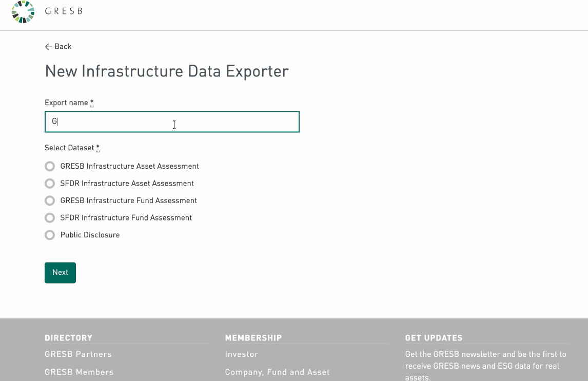This screenshot has height=381, width=588.
Task: Select the Public Disclosure radio button
Action: click(50, 235)
